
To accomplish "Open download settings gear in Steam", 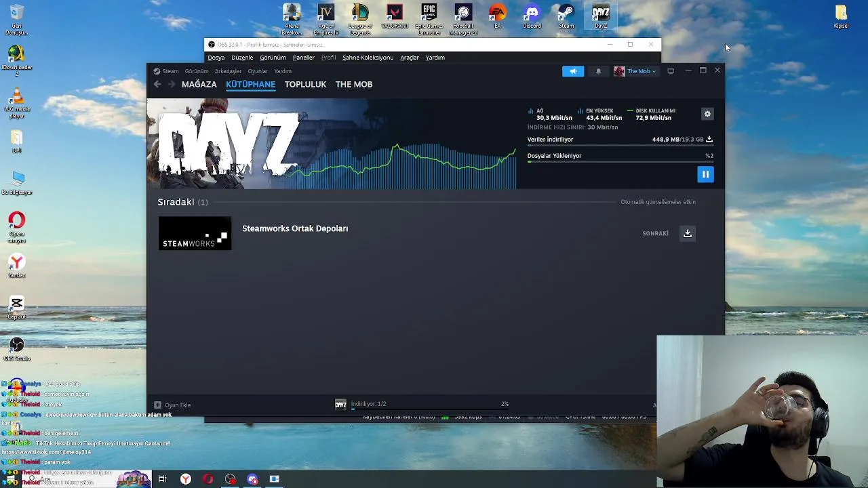I will 707,114.
